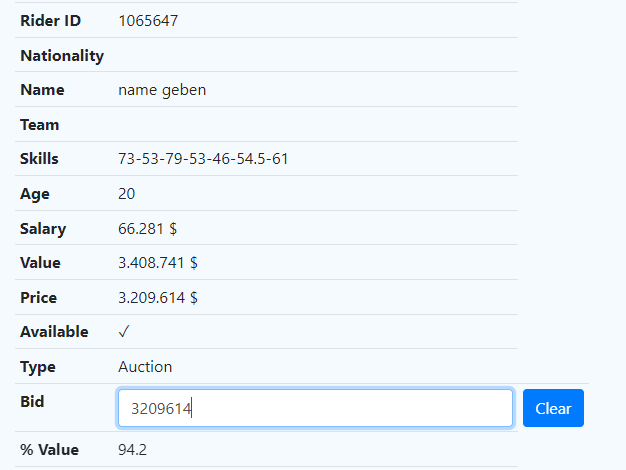Image resolution: width=626 pixels, height=470 pixels.
Task: Click the Skills value 73-53-79-53-46-54.5-61
Action: point(203,159)
